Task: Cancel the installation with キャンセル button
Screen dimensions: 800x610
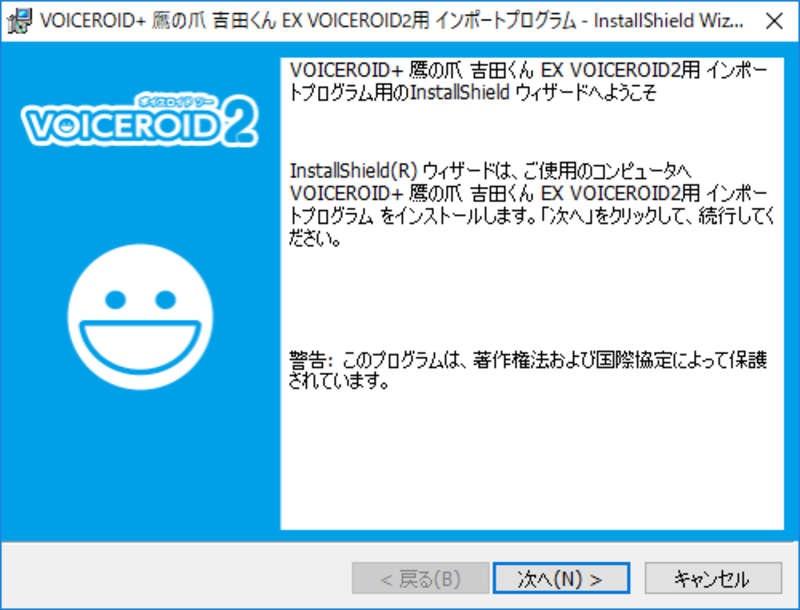Action: 713,578
